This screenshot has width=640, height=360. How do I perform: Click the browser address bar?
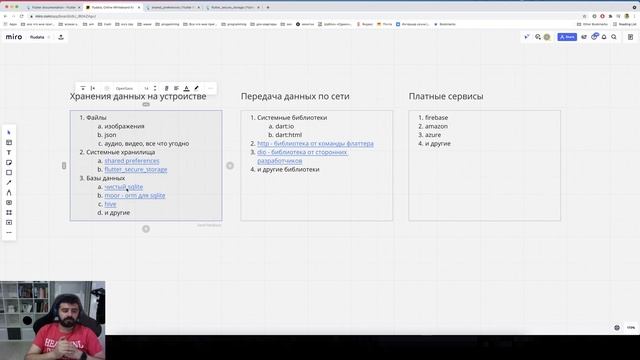coord(306,16)
